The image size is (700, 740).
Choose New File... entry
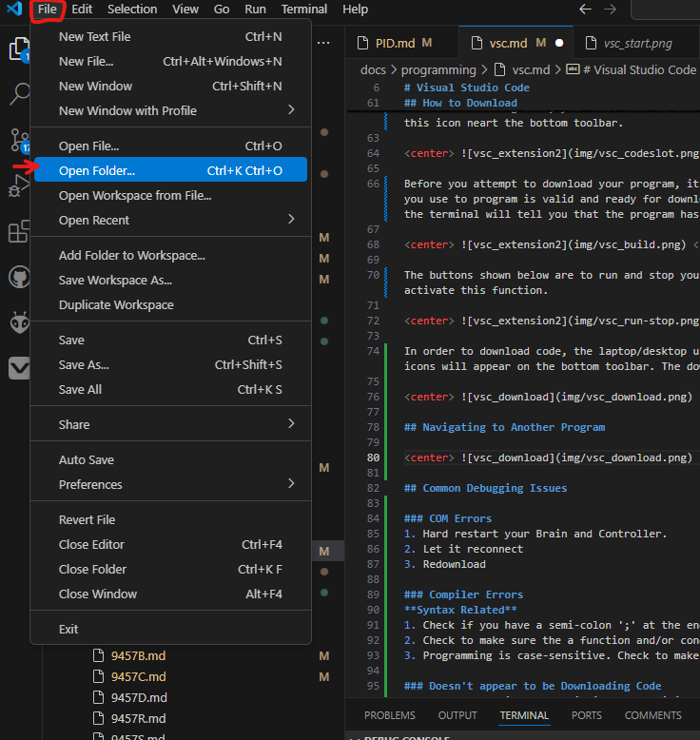(170, 62)
